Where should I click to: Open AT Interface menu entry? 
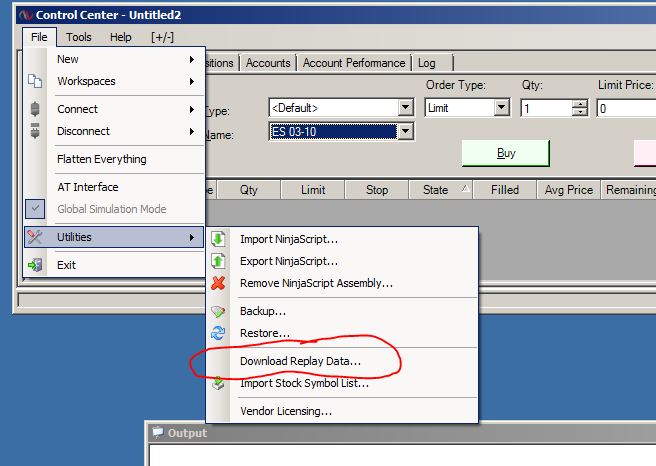(x=114, y=187)
